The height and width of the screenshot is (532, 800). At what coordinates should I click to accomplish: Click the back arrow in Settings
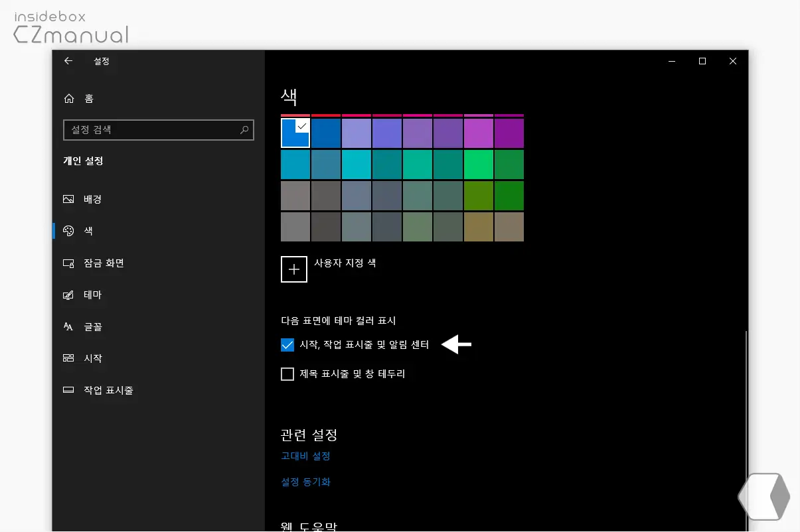(68, 61)
